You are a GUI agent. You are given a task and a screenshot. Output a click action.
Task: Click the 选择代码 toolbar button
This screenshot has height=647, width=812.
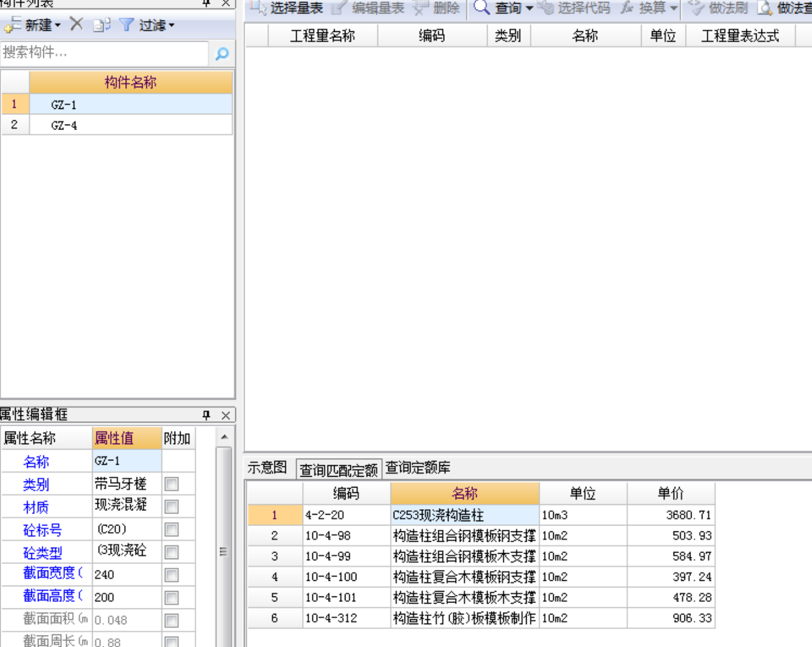coord(575,8)
